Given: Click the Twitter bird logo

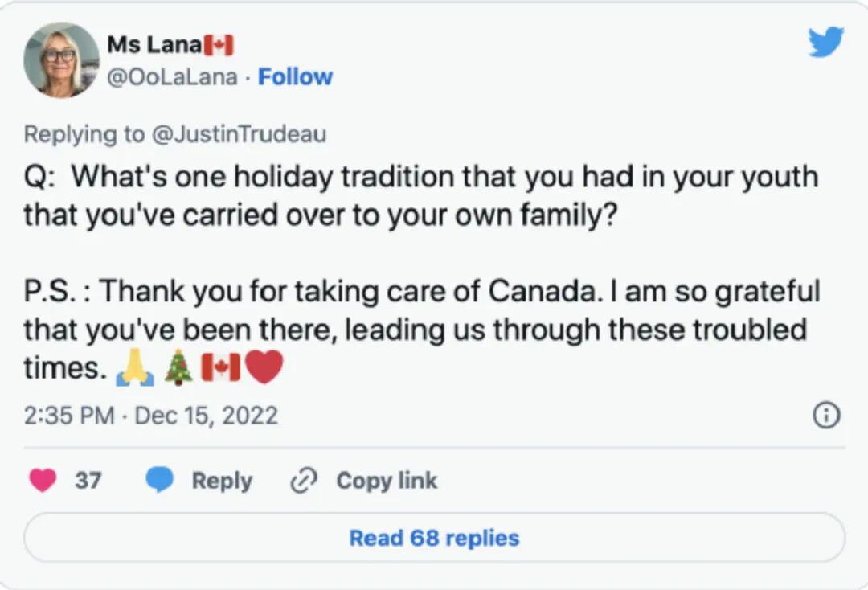Looking at the screenshot, I should click(825, 42).
